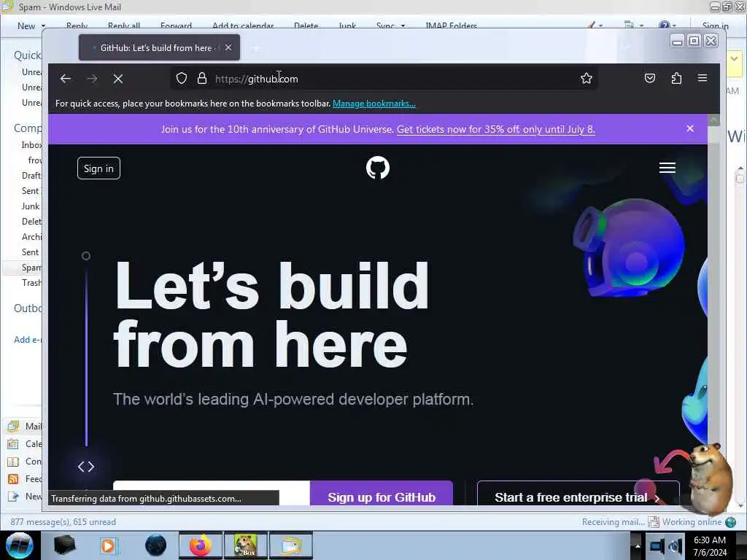747x560 pixels.
Task: Select Spam folder in Live Mail
Action: 31,268
